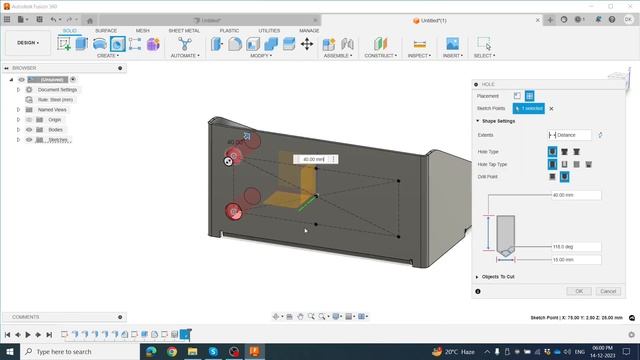Image resolution: width=640 pixels, height=360 pixels.
Task: Clear the Sketch Points selection
Action: point(551,109)
